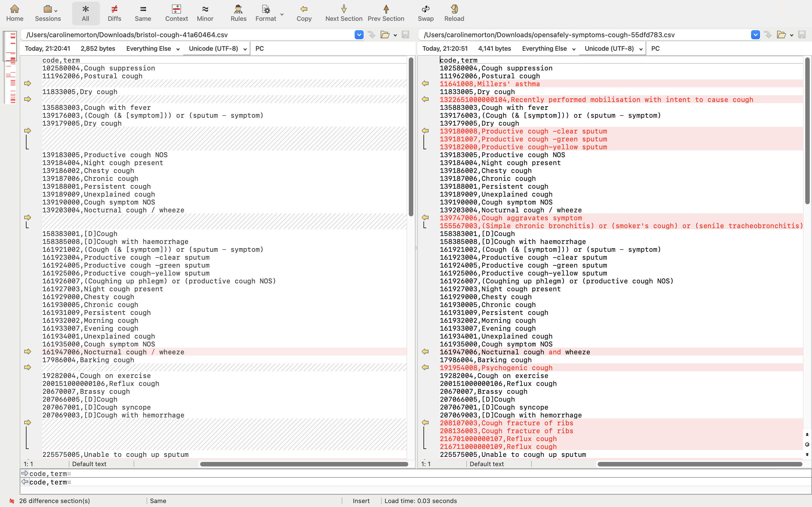This screenshot has height=507, width=812.
Task: Open the left file path history dropdown
Action: click(x=359, y=35)
